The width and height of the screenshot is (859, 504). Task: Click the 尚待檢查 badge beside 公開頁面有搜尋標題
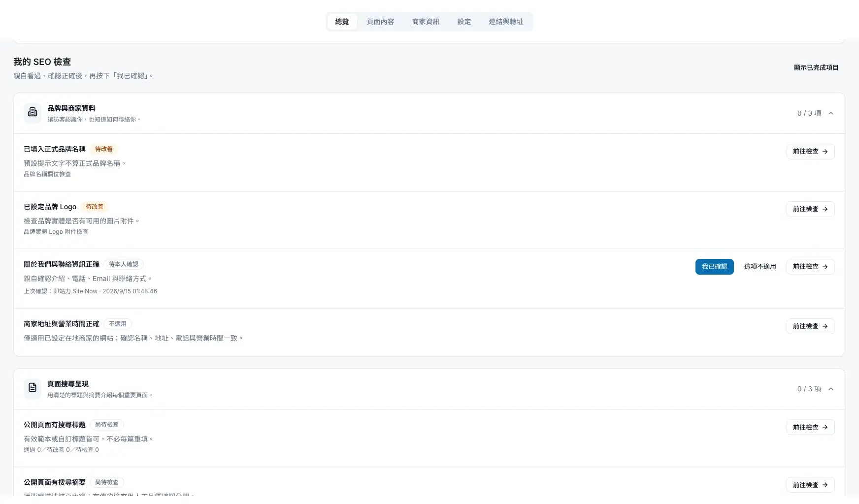pyautogui.click(x=107, y=425)
